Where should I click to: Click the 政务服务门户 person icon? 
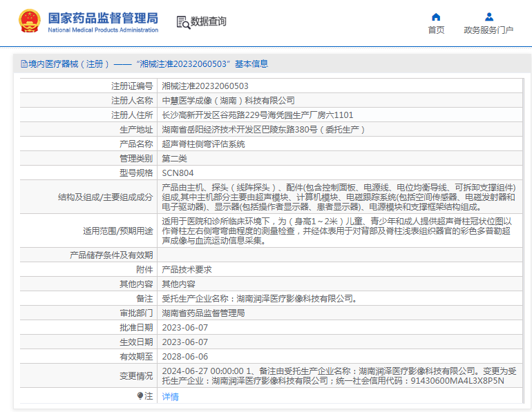coord(489,17)
